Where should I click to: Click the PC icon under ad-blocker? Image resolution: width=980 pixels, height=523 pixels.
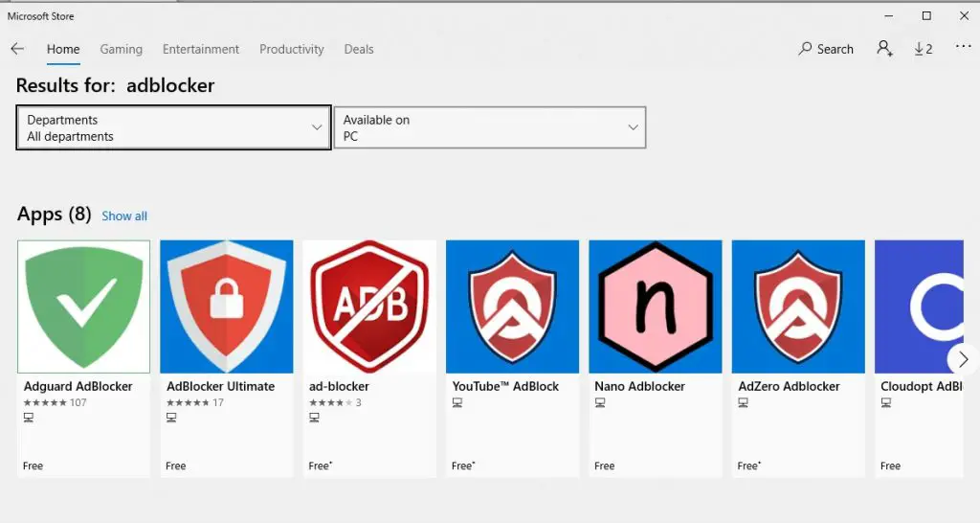click(x=314, y=418)
